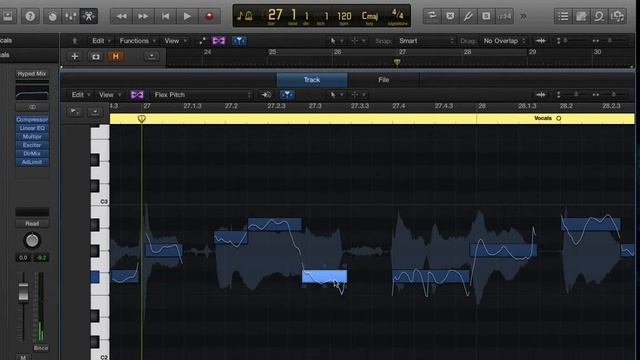
Task: Toggle Show Automation in tracks toolbar
Action: coord(202,41)
